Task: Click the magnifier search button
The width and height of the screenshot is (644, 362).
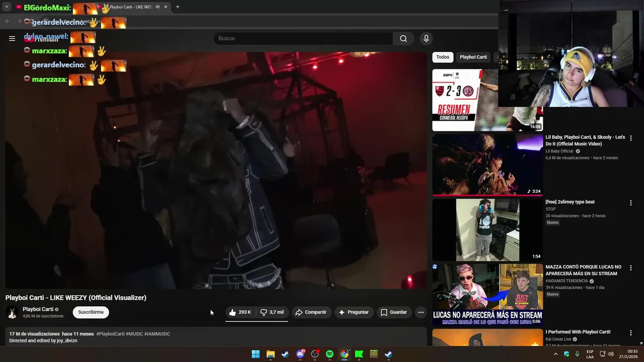Action: point(404,39)
